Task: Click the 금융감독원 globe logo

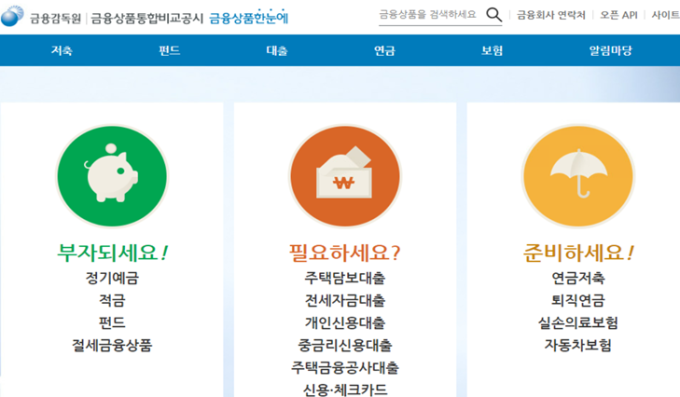Action: [12, 16]
